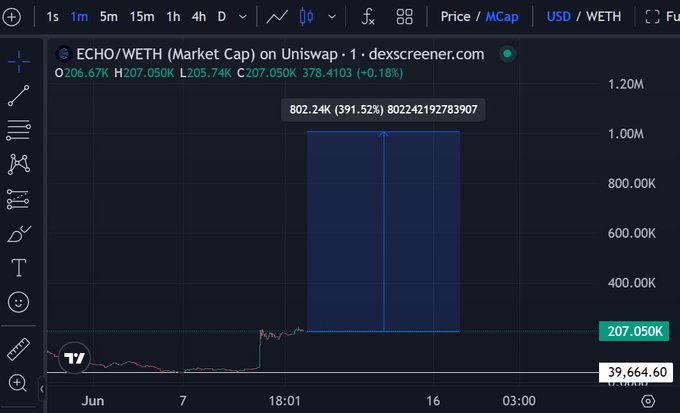Select the 1m timeframe

79,17
